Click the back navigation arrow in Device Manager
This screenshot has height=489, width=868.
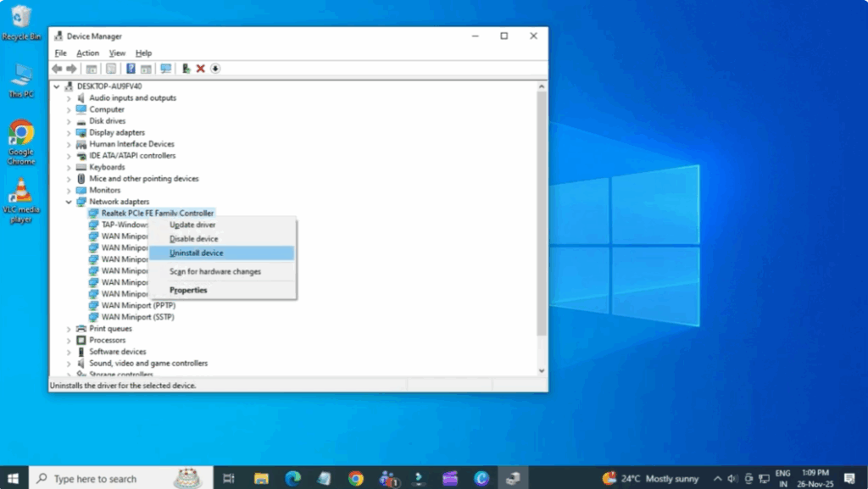[57, 69]
